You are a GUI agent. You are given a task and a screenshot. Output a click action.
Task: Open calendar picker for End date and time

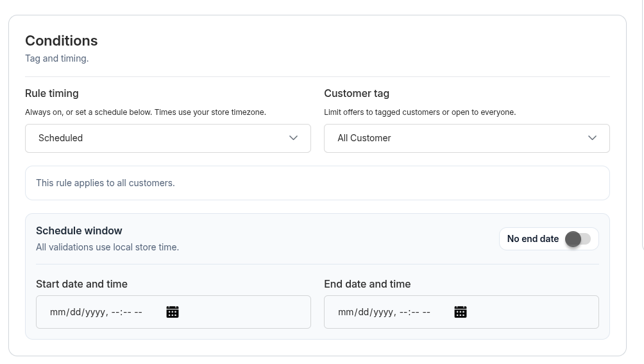click(461, 312)
